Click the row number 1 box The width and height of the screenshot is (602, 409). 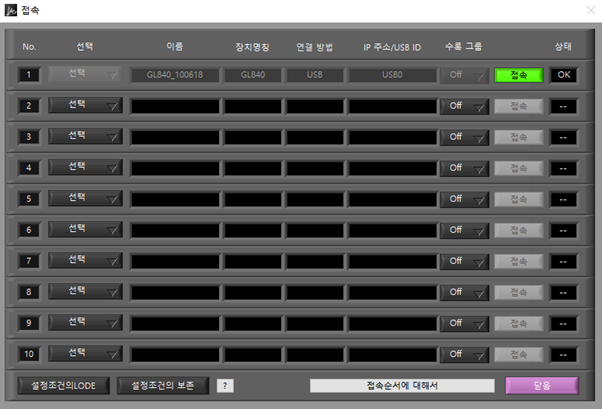pyautogui.click(x=29, y=75)
